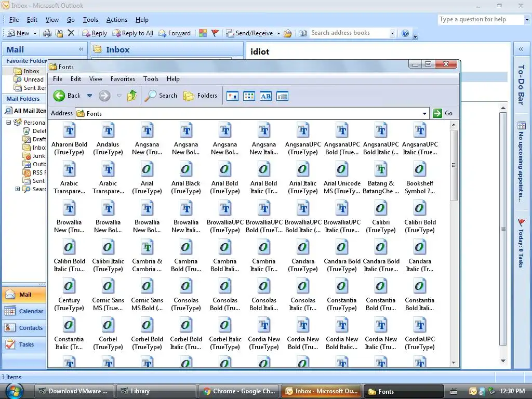Click the Outlook Reply to All button
This screenshot has width=532, height=399.
coord(132,33)
